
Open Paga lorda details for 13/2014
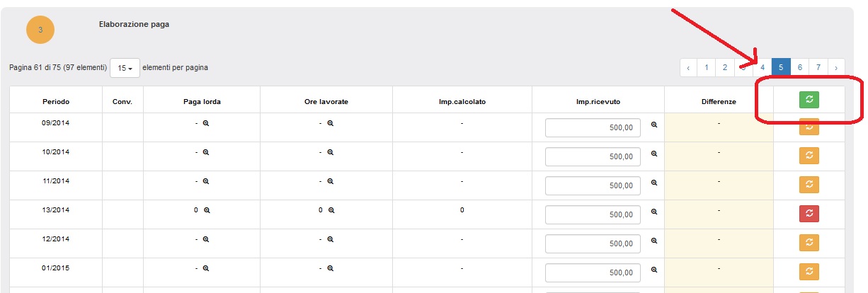pyautogui.click(x=207, y=210)
